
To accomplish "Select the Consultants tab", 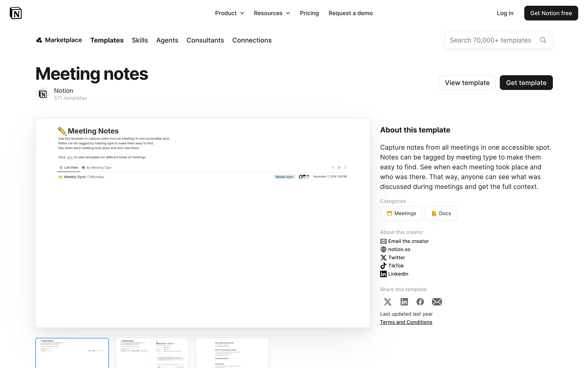I will pyautogui.click(x=205, y=40).
